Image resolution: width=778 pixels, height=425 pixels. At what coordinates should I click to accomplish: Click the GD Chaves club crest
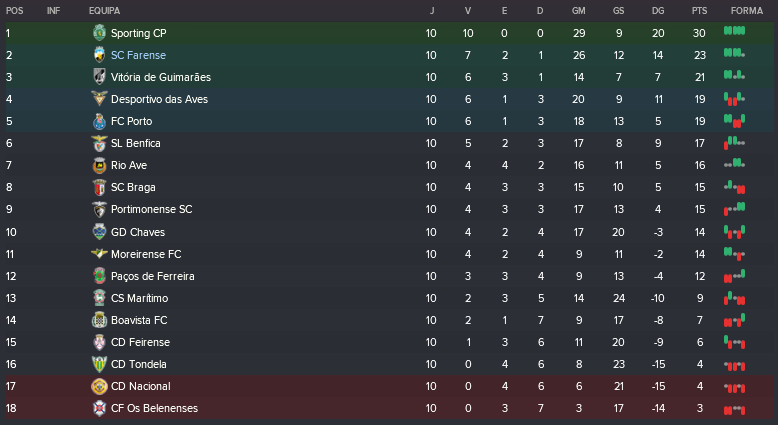point(99,231)
